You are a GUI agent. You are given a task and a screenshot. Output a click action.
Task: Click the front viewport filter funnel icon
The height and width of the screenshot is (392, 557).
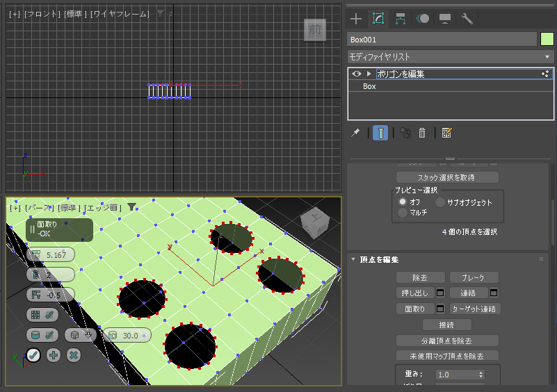161,14
